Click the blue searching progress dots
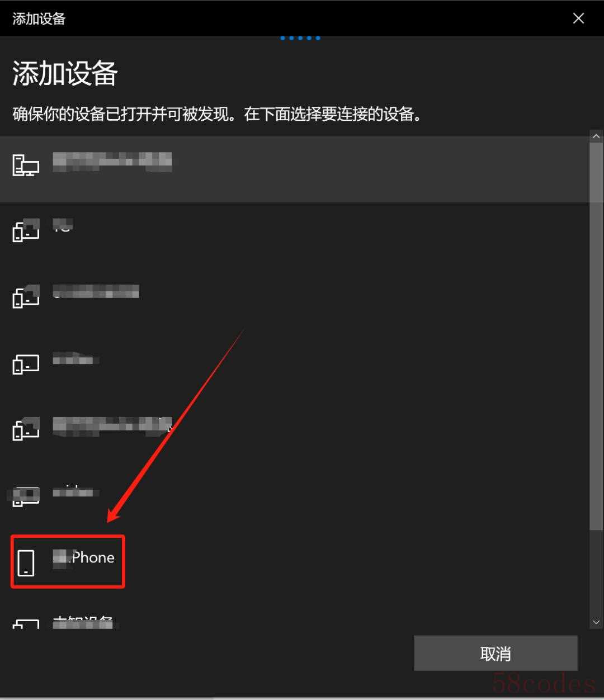The width and height of the screenshot is (604, 700). [300, 38]
